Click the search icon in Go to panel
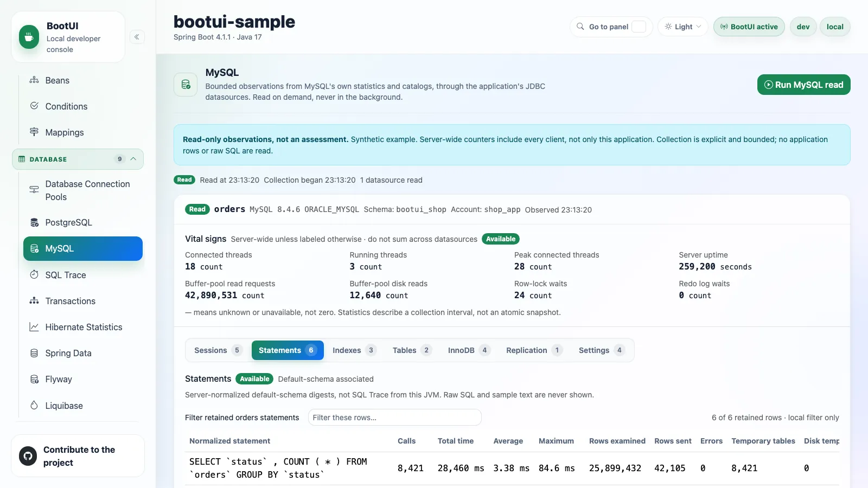Screen dimensions: 868x488 580,27
